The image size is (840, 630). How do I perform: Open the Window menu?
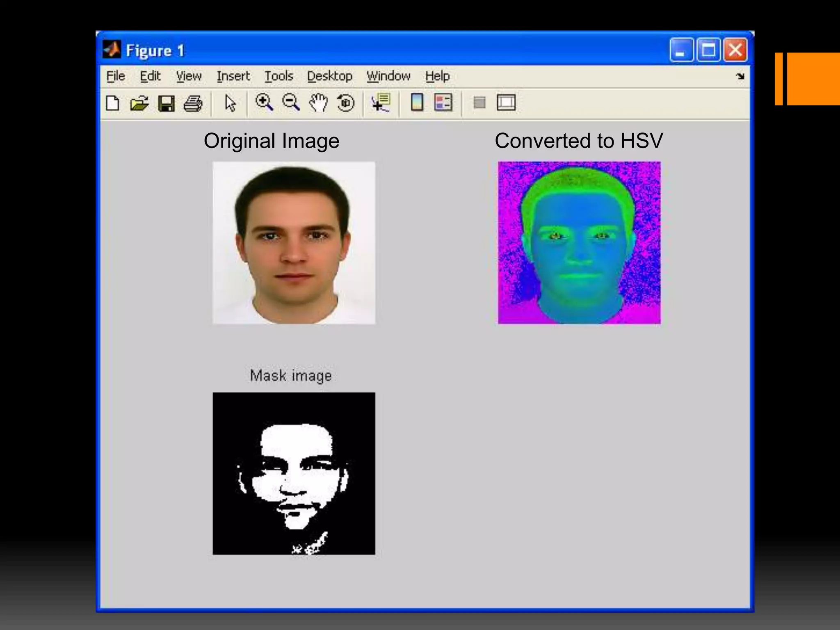[388, 76]
